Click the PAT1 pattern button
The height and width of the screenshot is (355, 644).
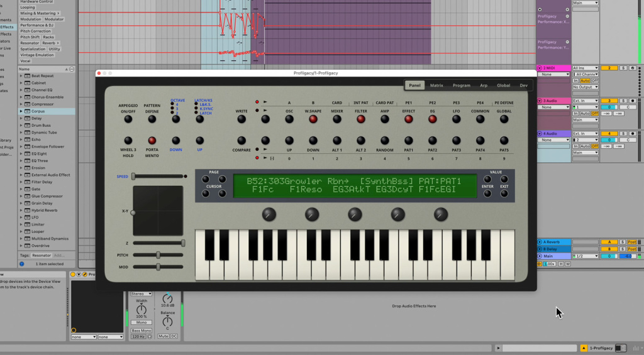pos(408,140)
